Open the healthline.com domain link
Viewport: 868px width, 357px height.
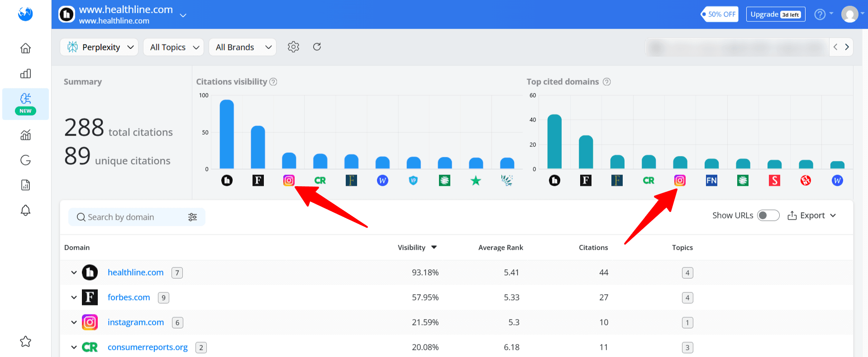coord(136,272)
